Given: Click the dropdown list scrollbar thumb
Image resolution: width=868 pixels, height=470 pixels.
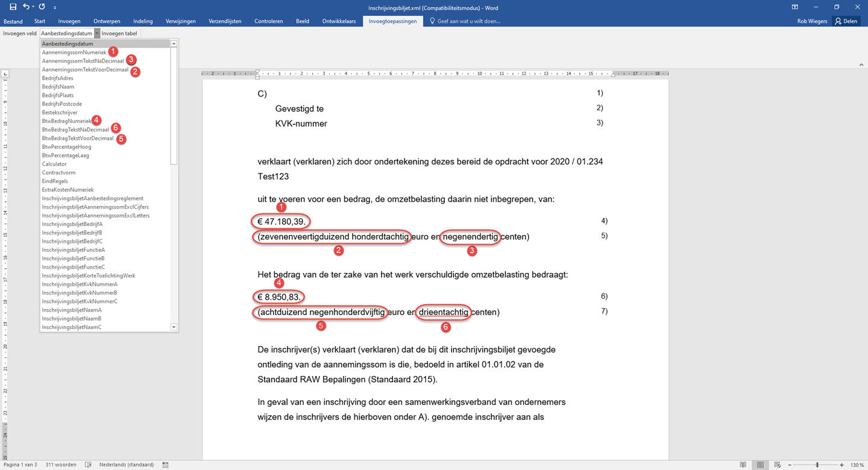Looking at the screenshot, I should tap(174, 106).
